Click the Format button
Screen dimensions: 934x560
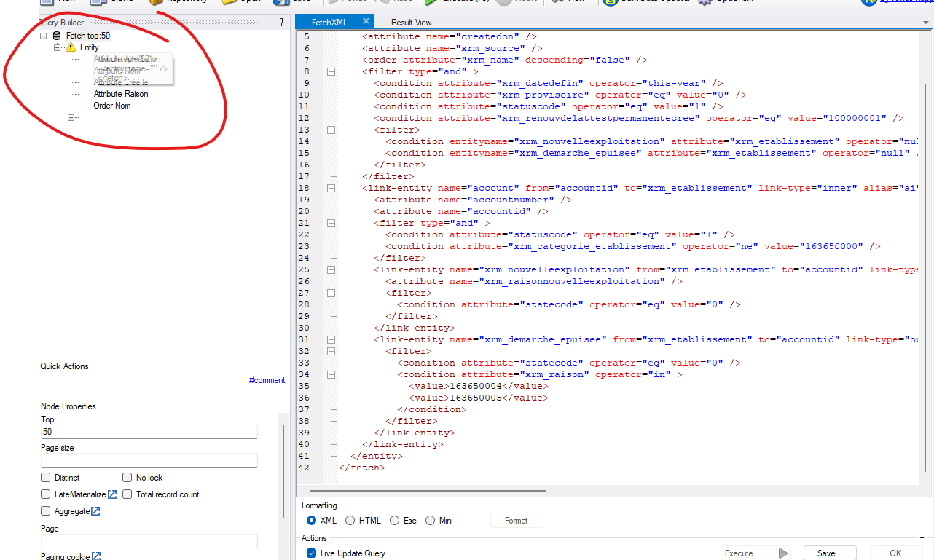[517, 520]
